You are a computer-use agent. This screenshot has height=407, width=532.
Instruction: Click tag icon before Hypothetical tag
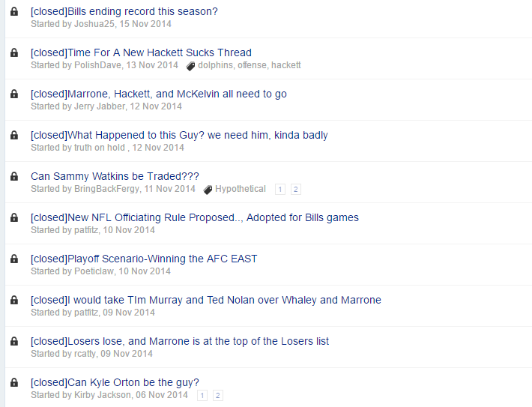click(208, 190)
